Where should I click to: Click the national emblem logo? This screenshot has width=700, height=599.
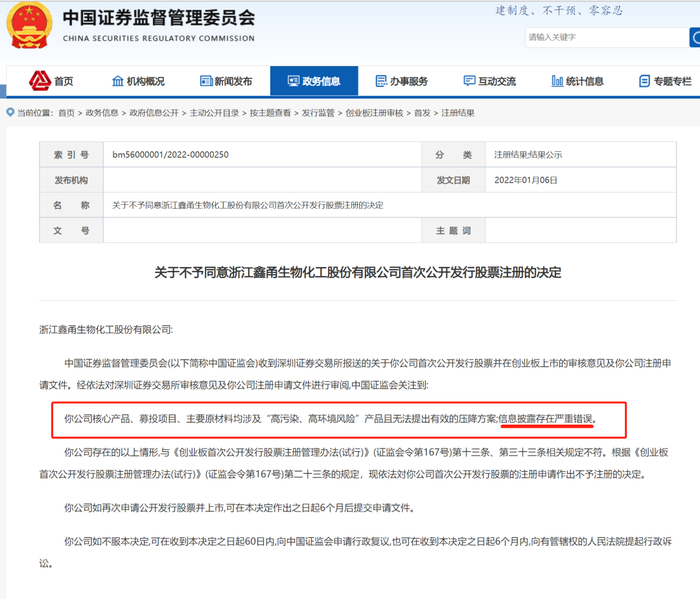point(29,25)
